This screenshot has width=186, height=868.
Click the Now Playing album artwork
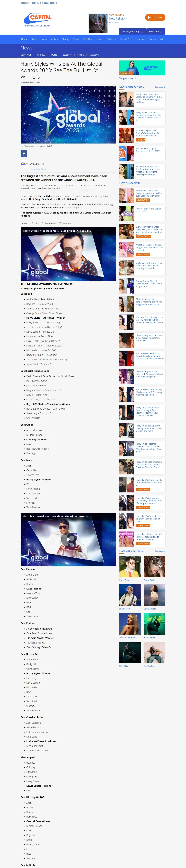click(98, 23)
